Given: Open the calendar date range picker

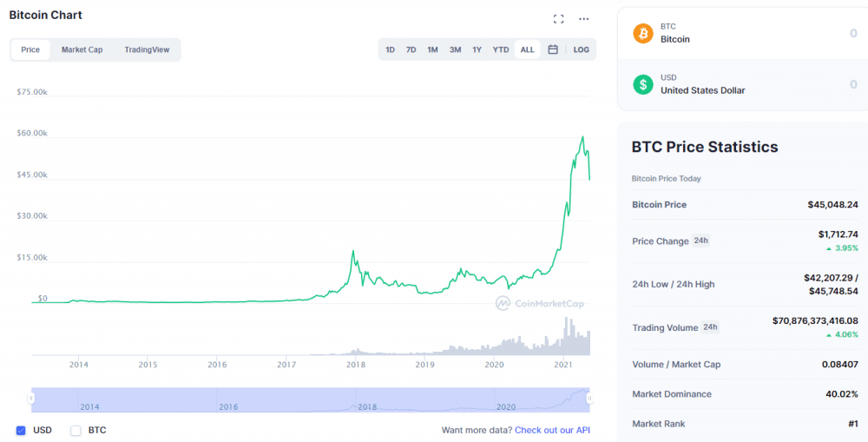Looking at the screenshot, I should click(553, 49).
